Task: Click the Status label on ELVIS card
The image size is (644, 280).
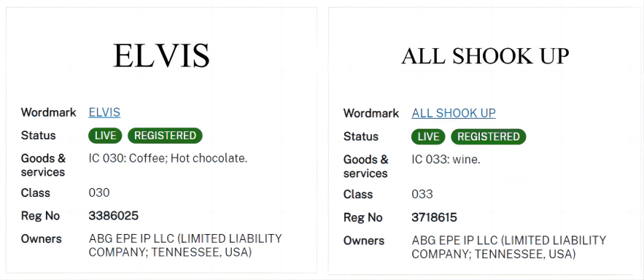Action: [38, 136]
